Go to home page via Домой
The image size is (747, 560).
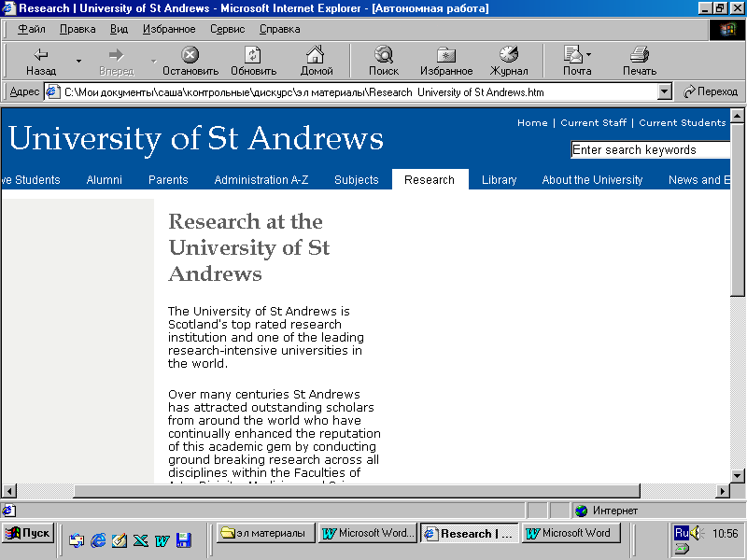click(x=317, y=62)
